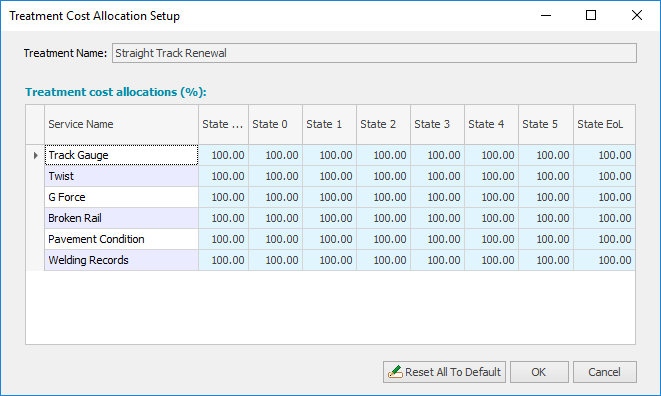The height and width of the screenshot is (396, 661).
Task: Confirm with the OK button
Action: coord(539,372)
